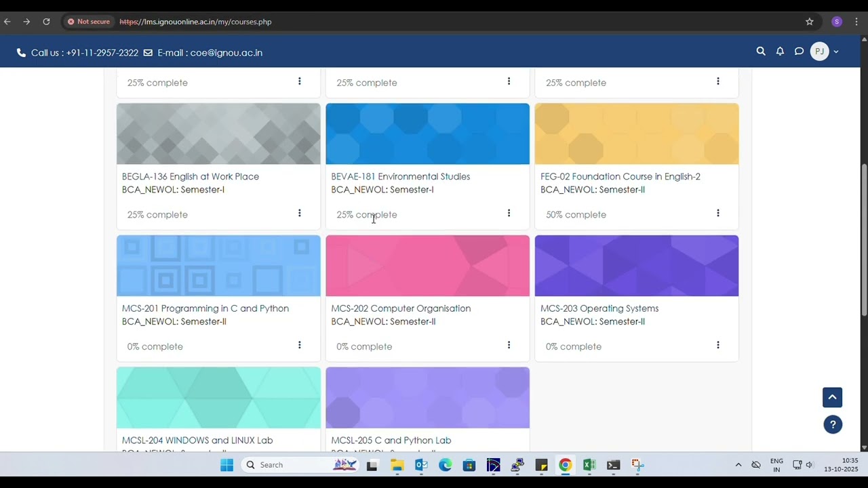Screen dimensions: 868x488
Task: Open the three-dot menu of the first top-row card
Action: coord(299,81)
